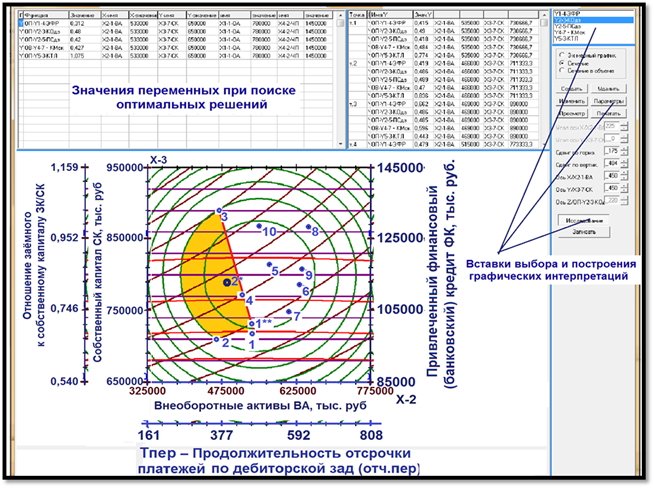Click the 'Создать' button
The width and height of the screenshot is (654, 488).
pos(571,88)
